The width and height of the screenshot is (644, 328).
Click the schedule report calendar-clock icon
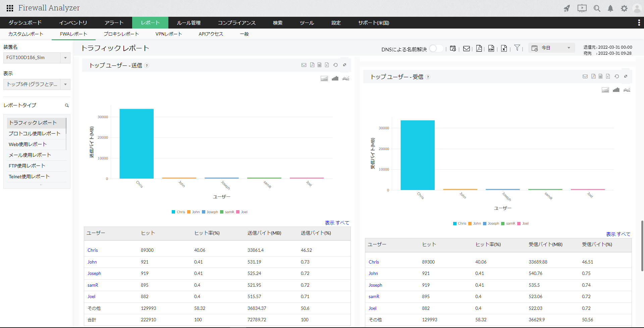(x=453, y=49)
